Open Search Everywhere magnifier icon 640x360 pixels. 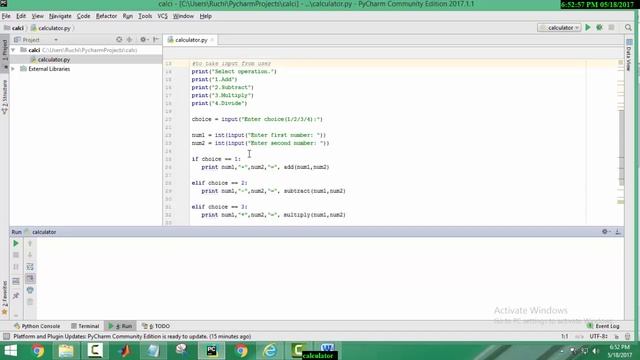click(628, 27)
